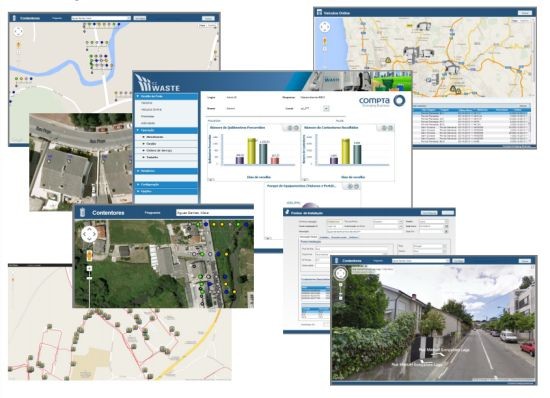
Task: Click the zoom slider on the aerial Contentores map
Action: click(x=89, y=278)
